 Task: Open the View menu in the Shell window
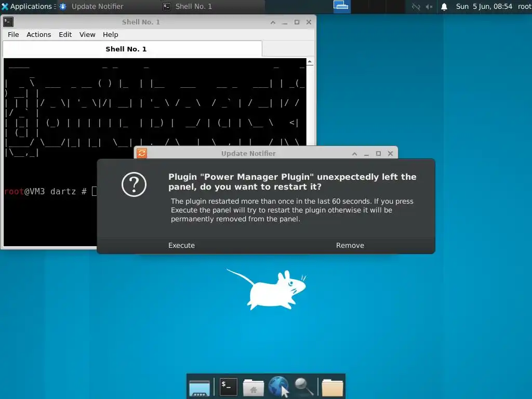tap(87, 35)
